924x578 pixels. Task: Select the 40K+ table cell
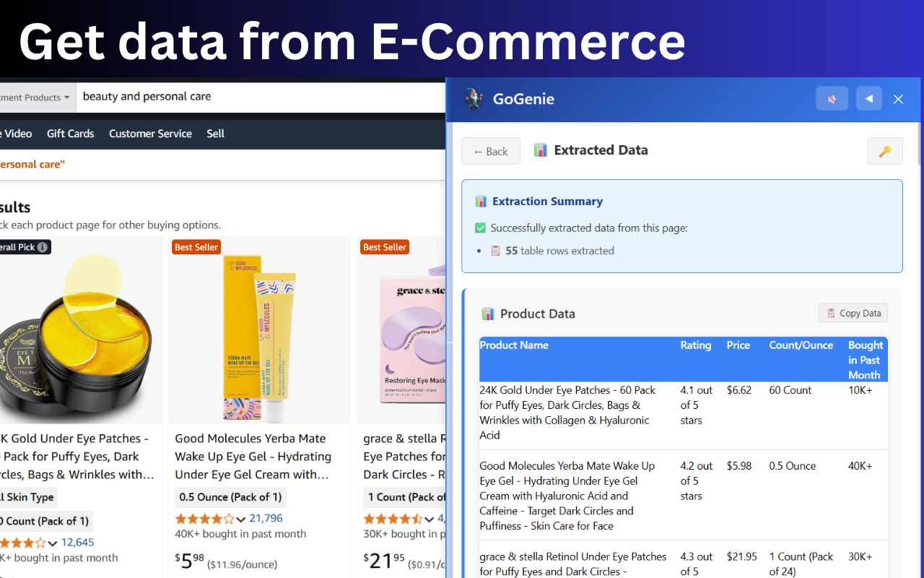pos(860,466)
